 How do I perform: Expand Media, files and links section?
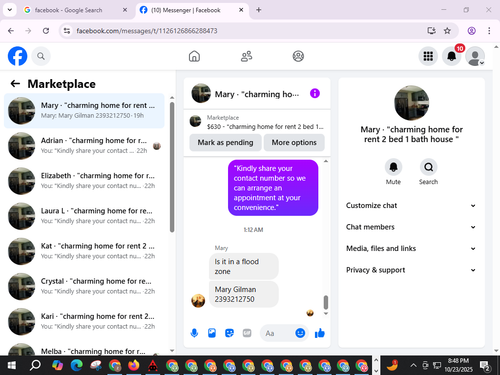[x=411, y=248]
